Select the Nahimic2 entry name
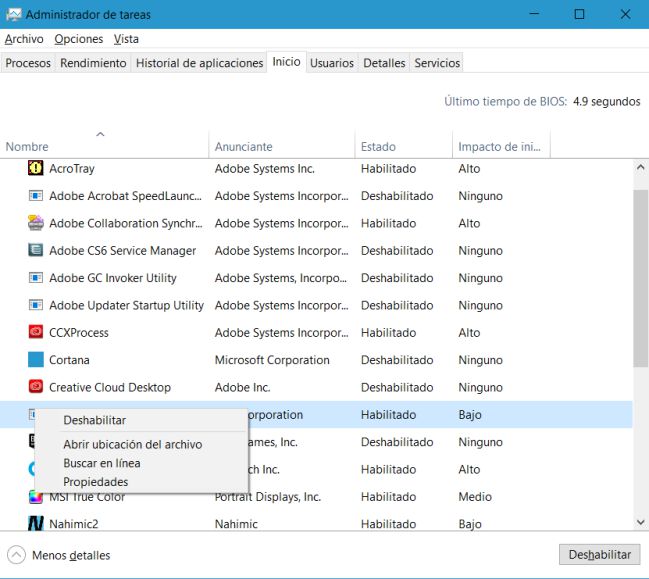Viewport: 649px width, 579px height. point(74,524)
